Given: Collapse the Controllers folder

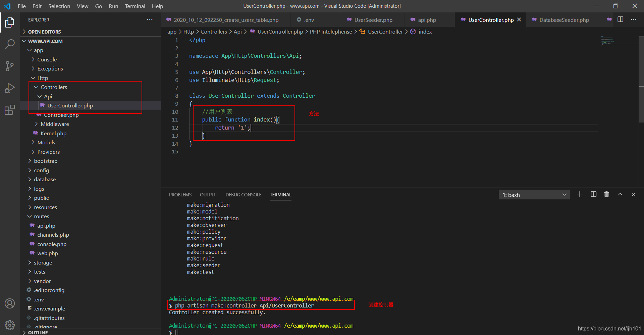Looking at the screenshot, I should pos(90,87).
